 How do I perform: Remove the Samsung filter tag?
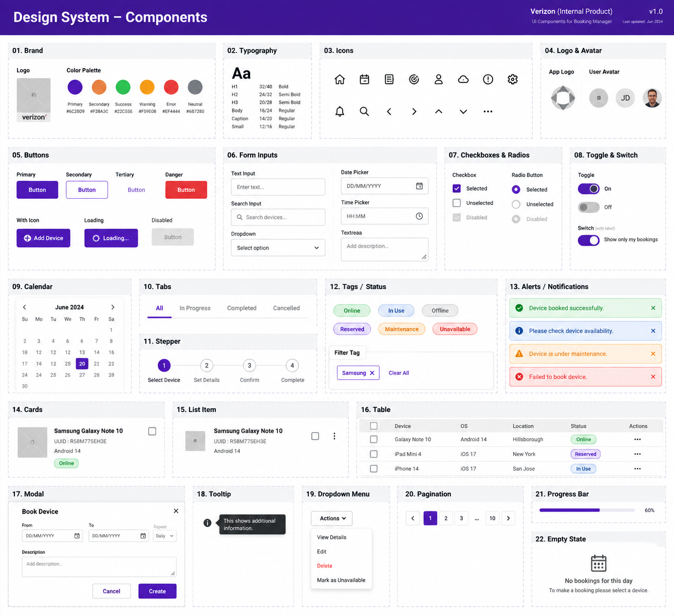coord(372,373)
